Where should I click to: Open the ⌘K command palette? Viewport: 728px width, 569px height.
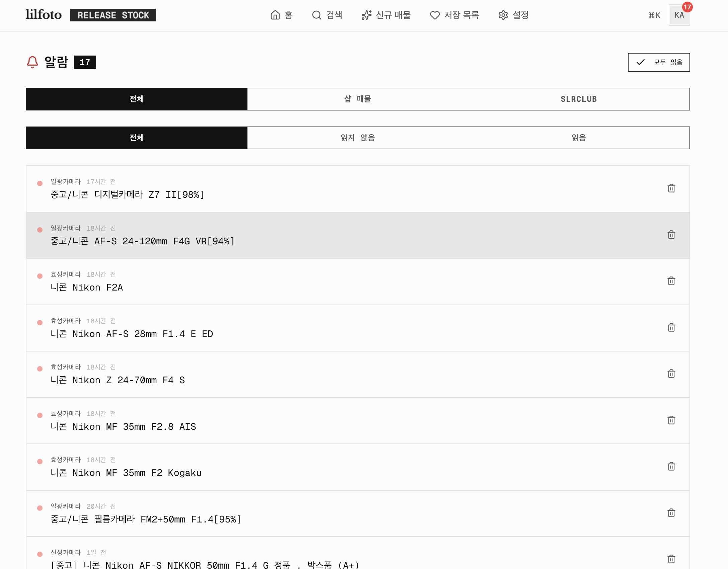(654, 15)
